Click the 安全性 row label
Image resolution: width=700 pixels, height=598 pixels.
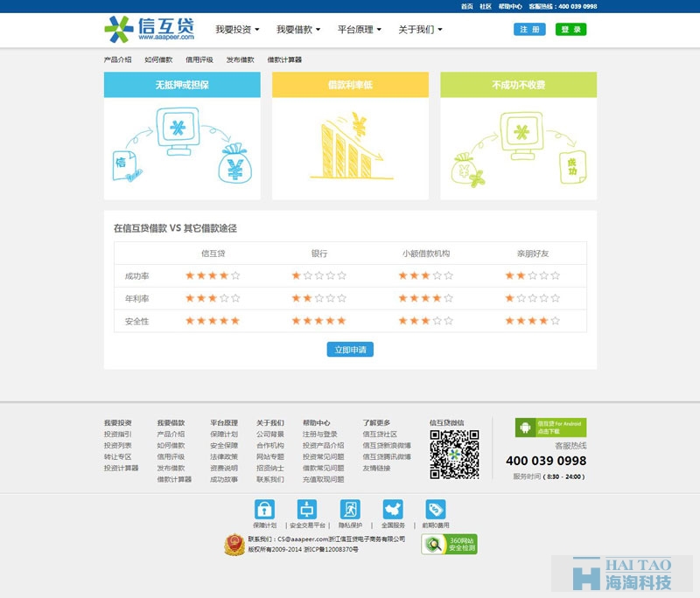tap(137, 321)
